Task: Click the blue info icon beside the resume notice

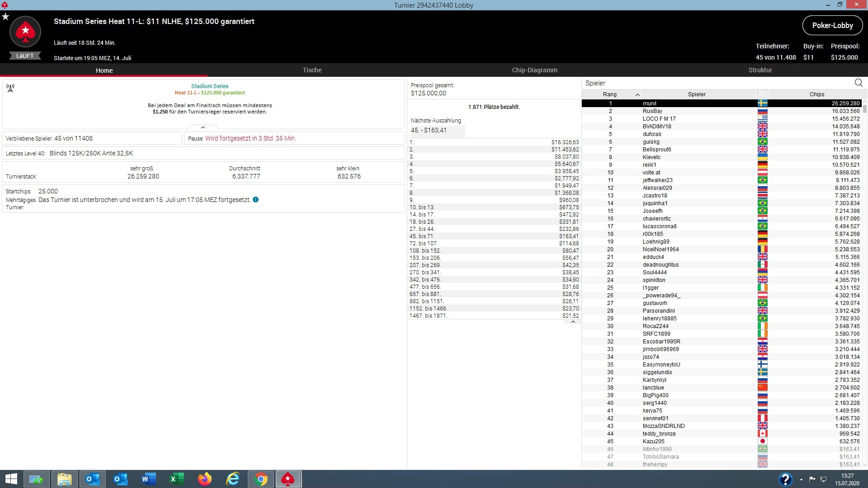Action: pos(256,200)
